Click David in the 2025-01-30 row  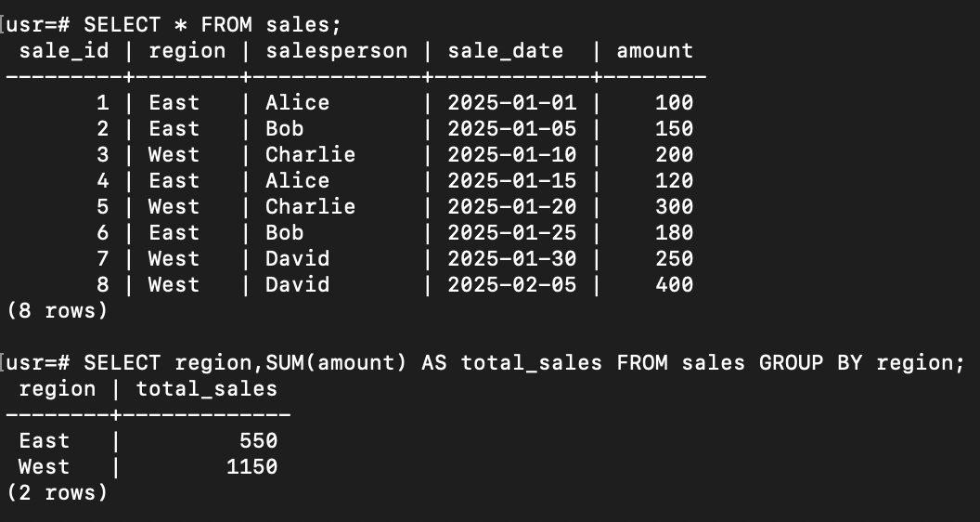click(x=297, y=259)
